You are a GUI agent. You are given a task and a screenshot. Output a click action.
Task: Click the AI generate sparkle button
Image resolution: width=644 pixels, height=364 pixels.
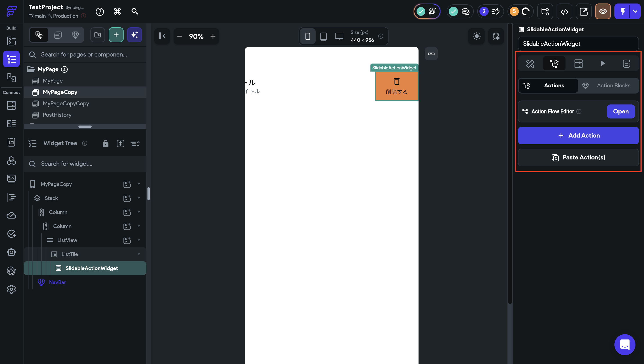(x=134, y=35)
